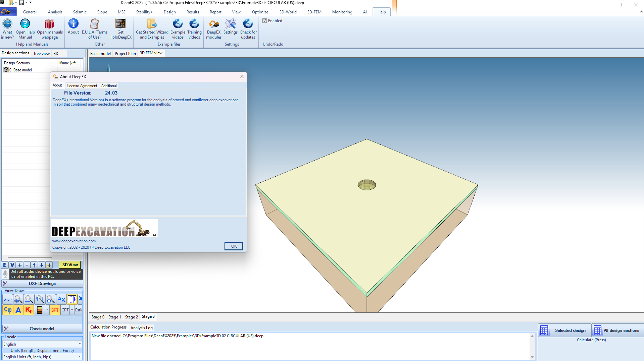
Task: Open Get Started Wizard and Examples
Action: [152, 29]
